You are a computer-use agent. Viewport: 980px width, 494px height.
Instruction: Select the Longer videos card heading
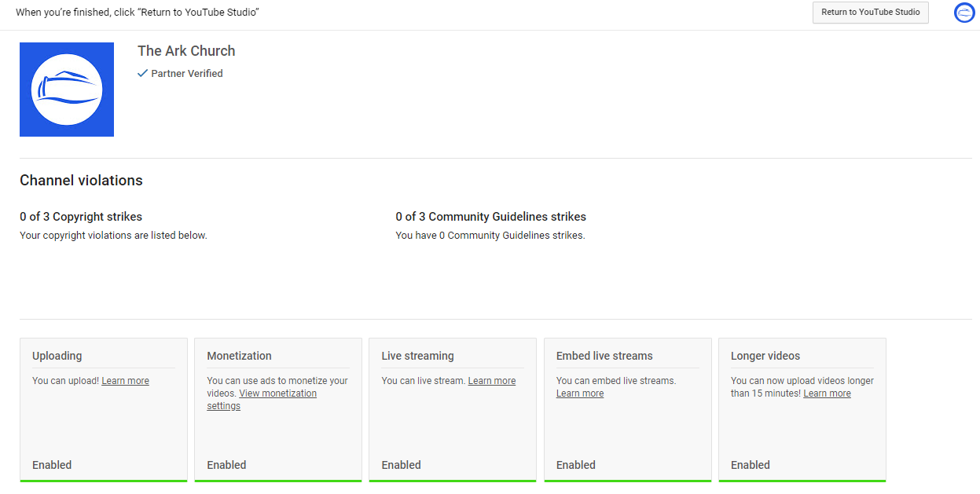click(765, 356)
